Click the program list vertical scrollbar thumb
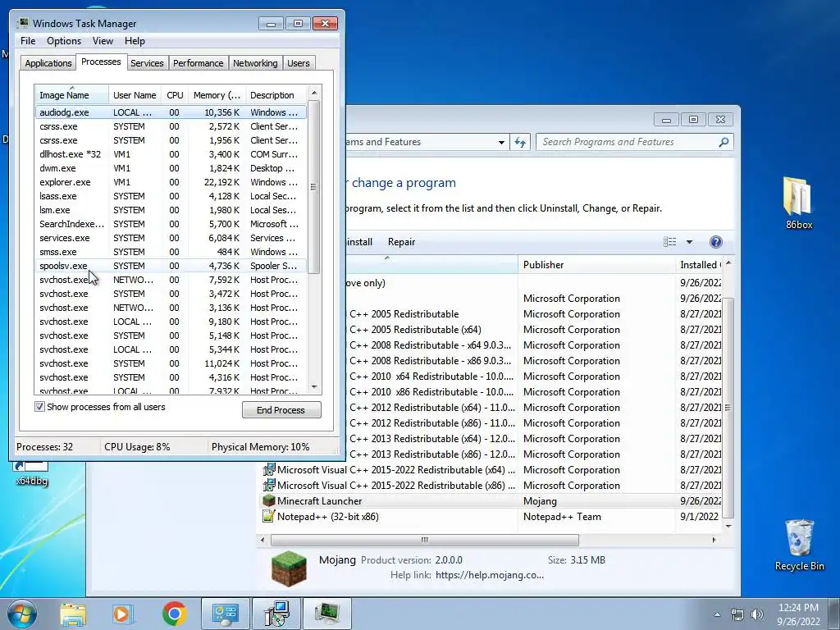Viewport: 840px width, 630px height. [x=728, y=408]
